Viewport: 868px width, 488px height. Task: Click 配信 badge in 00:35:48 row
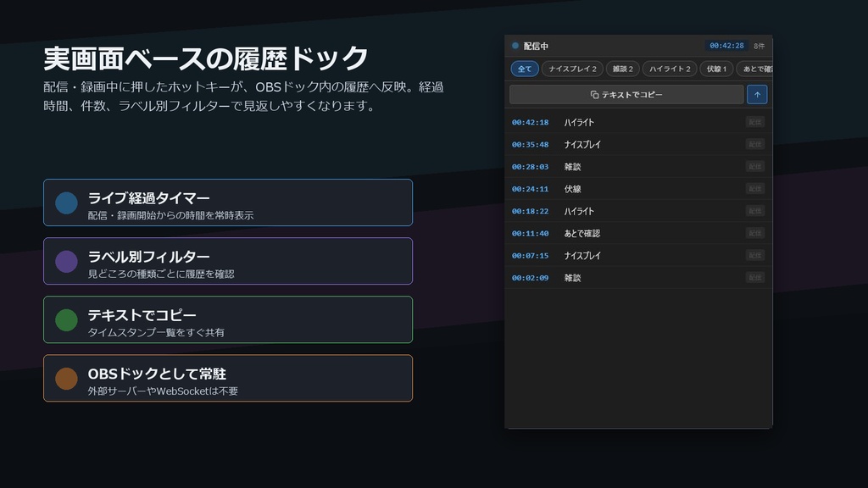pyautogui.click(x=755, y=144)
